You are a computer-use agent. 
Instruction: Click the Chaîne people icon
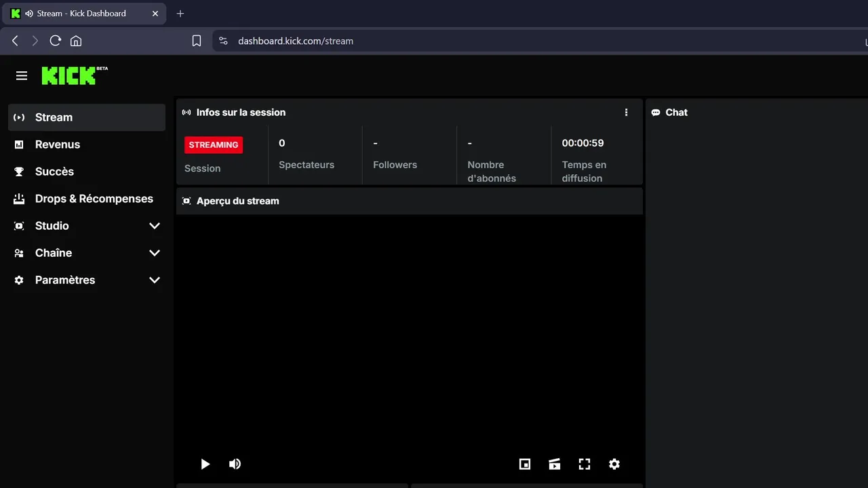tap(19, 253)
